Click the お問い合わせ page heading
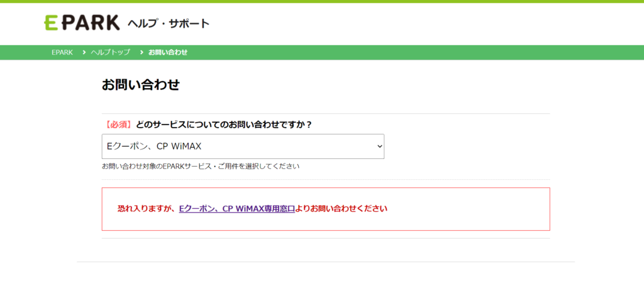Image resolution: width=644 pixels, height=286 pixels. tap(140, 85)
